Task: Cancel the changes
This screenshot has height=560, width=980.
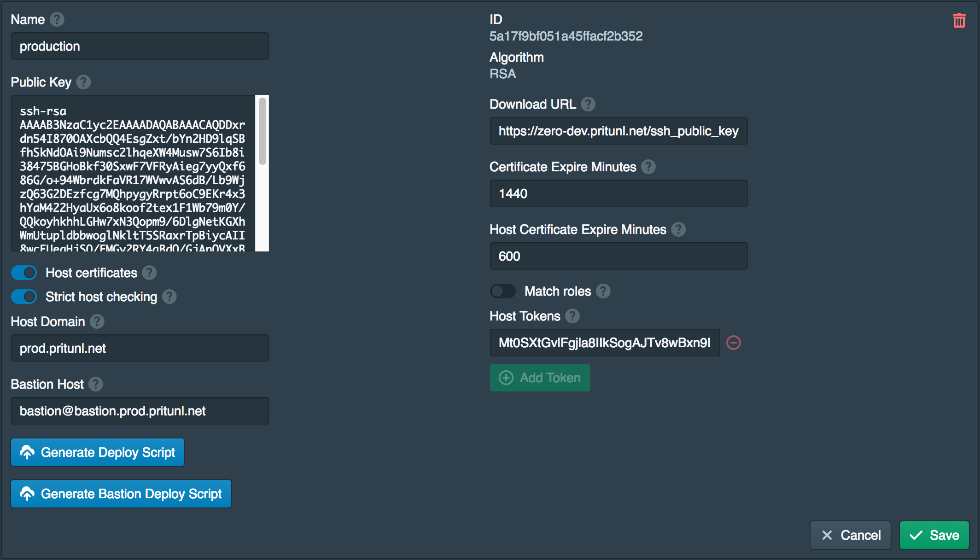Action: (850, 535)
